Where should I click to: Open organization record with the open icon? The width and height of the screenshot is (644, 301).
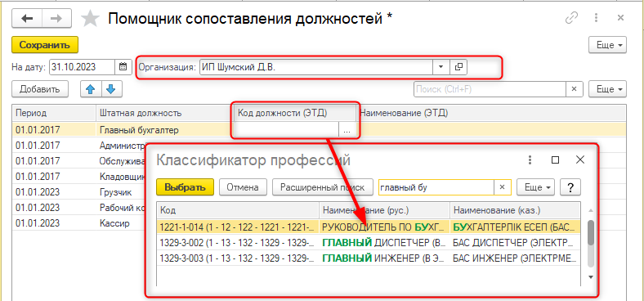pyautogui.click(x=458, y=67)
